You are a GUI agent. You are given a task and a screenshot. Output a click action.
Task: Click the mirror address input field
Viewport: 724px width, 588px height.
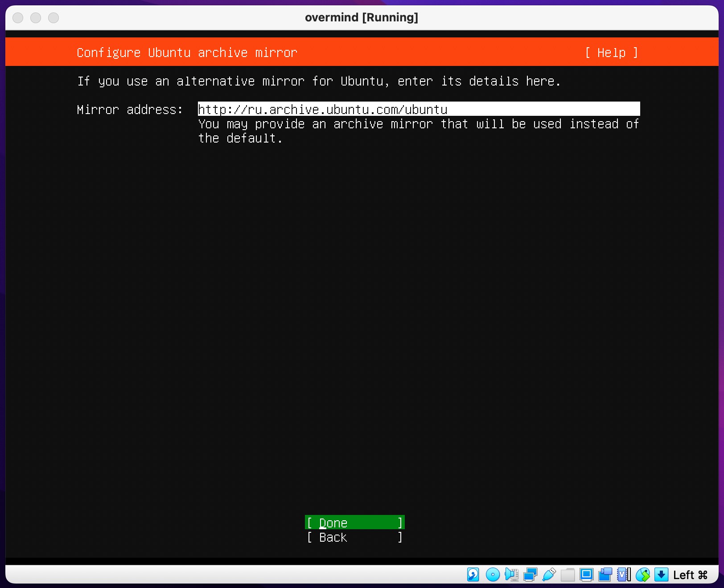coord(418,109)
